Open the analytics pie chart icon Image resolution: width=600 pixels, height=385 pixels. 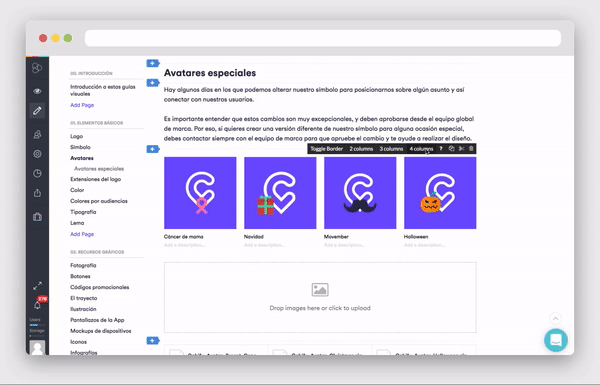point(37,173)
